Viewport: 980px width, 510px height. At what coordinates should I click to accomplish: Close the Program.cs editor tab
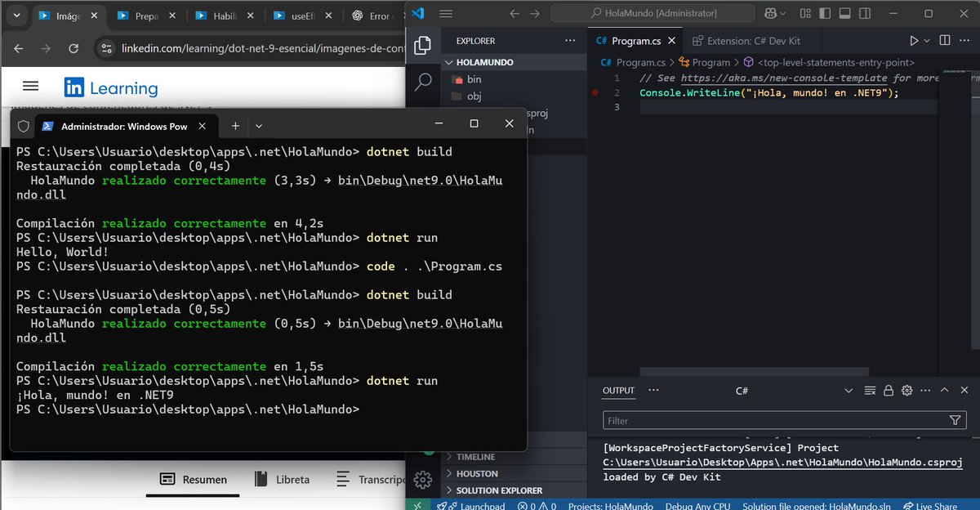click(x=671, y=41)
